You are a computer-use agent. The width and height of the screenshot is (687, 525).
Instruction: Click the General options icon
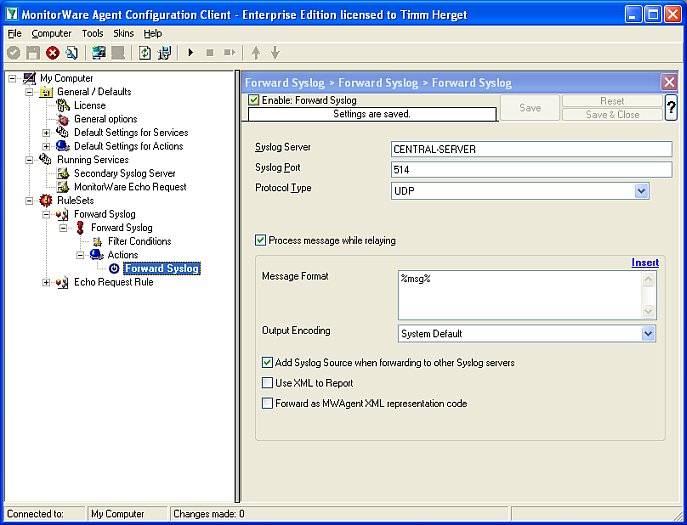(x=63, y=119)
